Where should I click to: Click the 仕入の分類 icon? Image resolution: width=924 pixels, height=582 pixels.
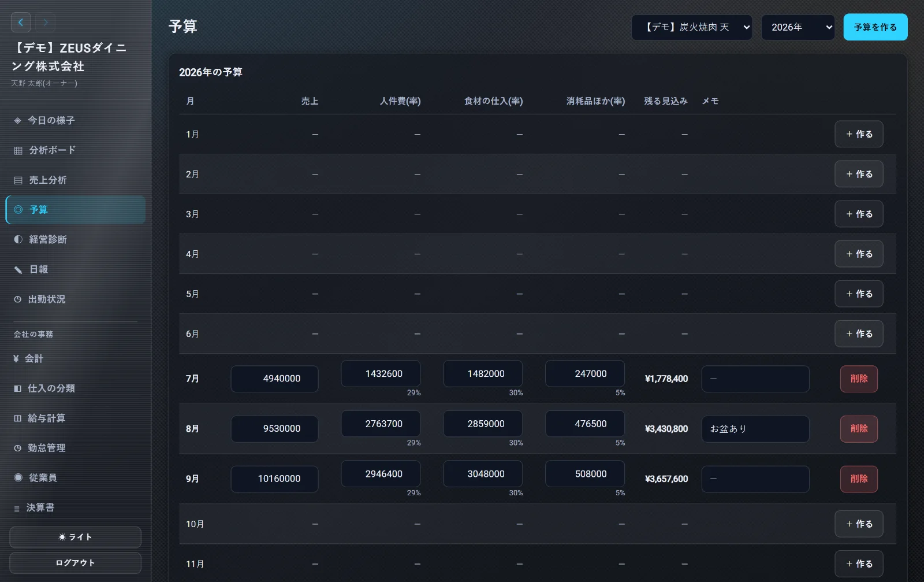pos(17,388)
